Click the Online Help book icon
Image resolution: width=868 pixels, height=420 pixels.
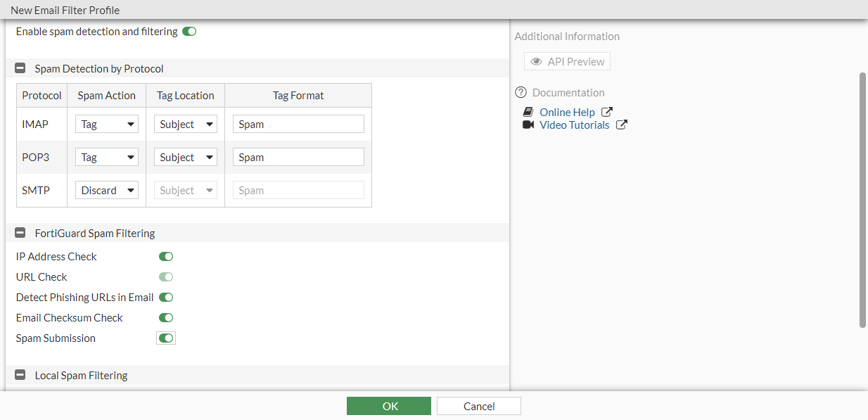528,113
